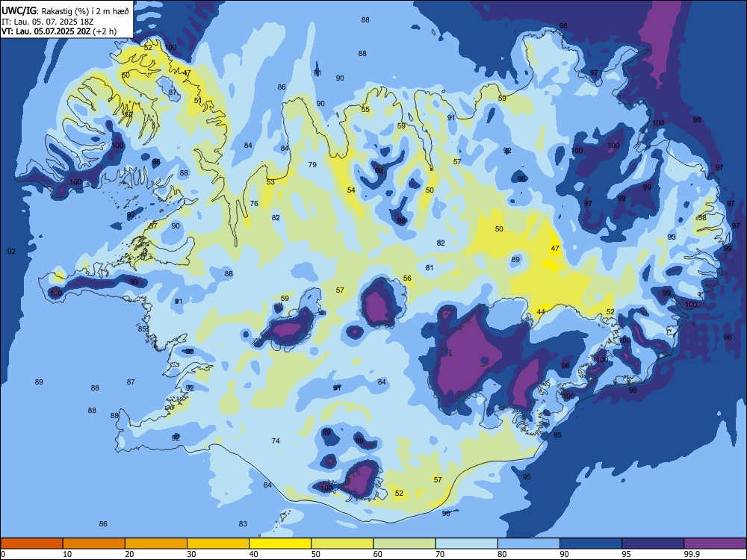
Task: Click the legend tick label '20'
Action: (x=129, y=554)
